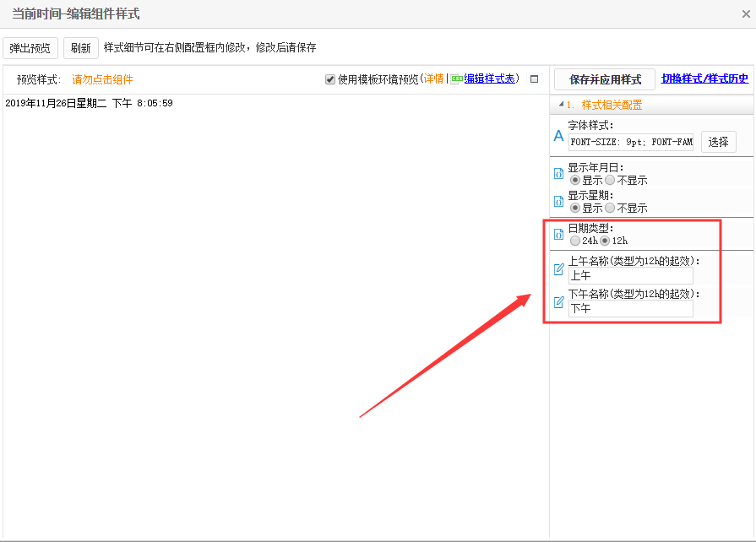Open the 切换样式/样式历史 link

coord(704,79)
